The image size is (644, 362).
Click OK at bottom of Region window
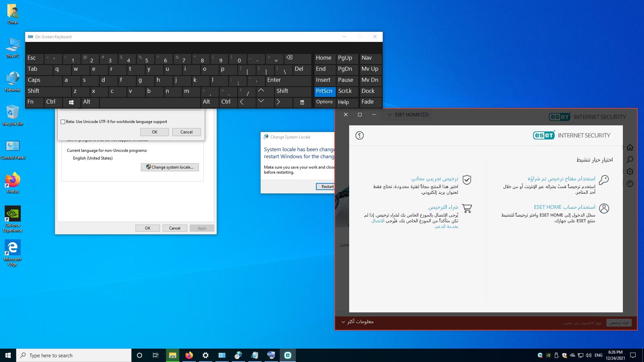148,228
